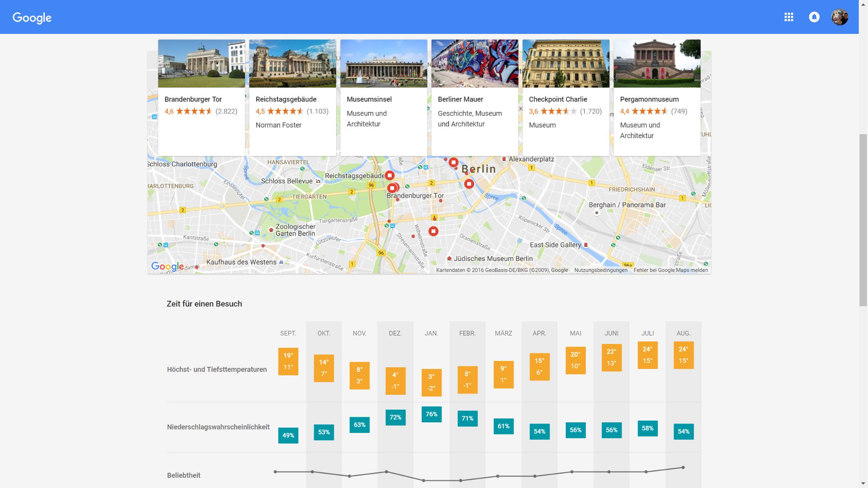Click the Google logo in header
Image resolution: width=868 pixels, height=488 pixels.
point(32,18)
